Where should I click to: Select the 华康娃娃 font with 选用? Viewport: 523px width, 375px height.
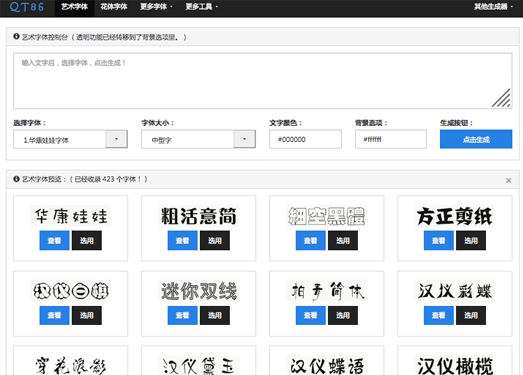click(87, 241)
